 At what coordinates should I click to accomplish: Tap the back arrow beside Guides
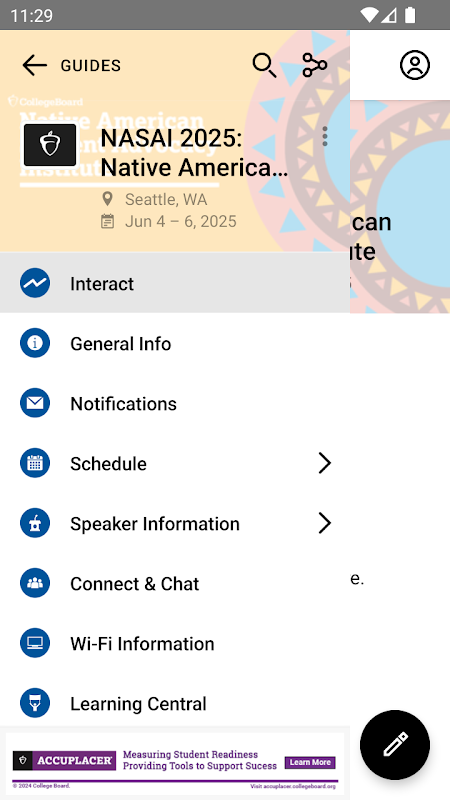pos(34,65)
